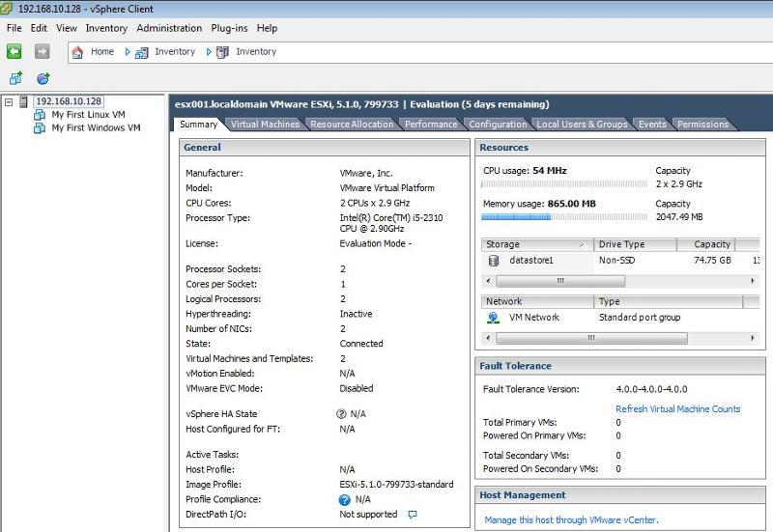
Task: Switch to the Virtual Machines tab
Action: coord(265,125)
